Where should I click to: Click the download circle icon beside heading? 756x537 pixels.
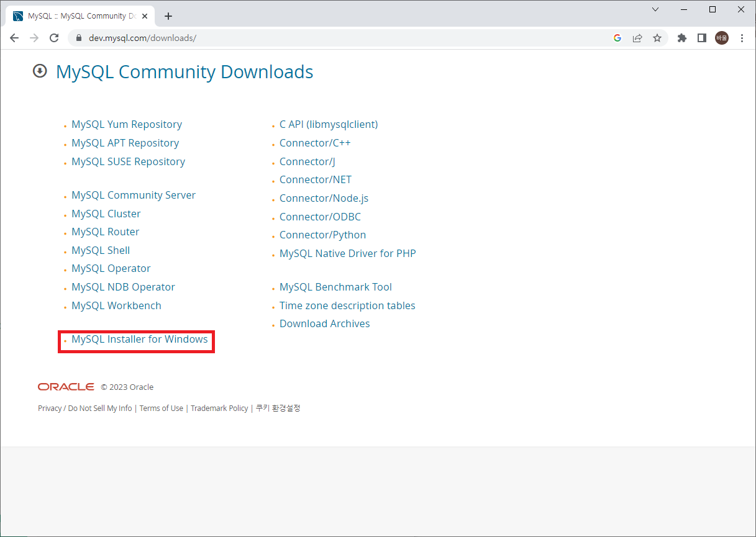(x=40, y=71)
